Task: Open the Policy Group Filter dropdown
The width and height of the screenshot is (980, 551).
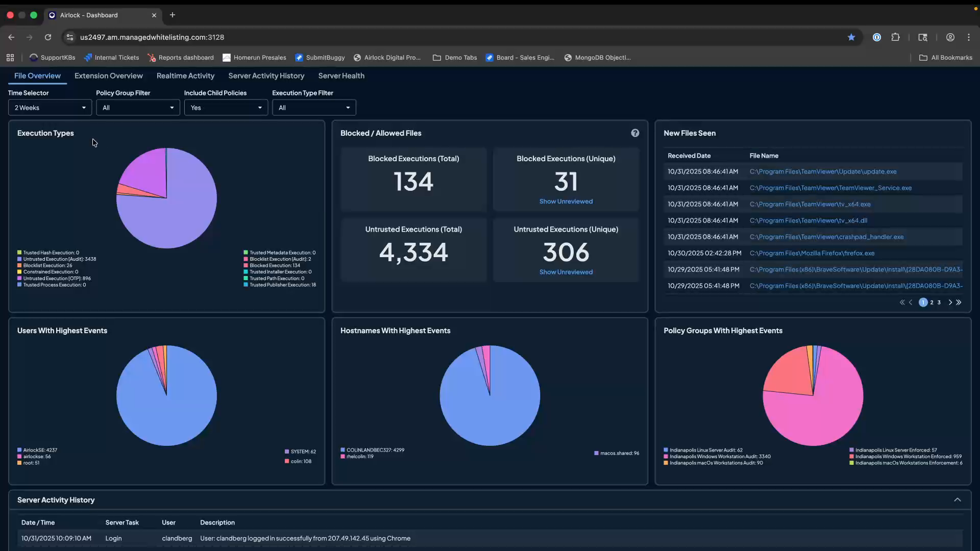Action: (138, 108)
